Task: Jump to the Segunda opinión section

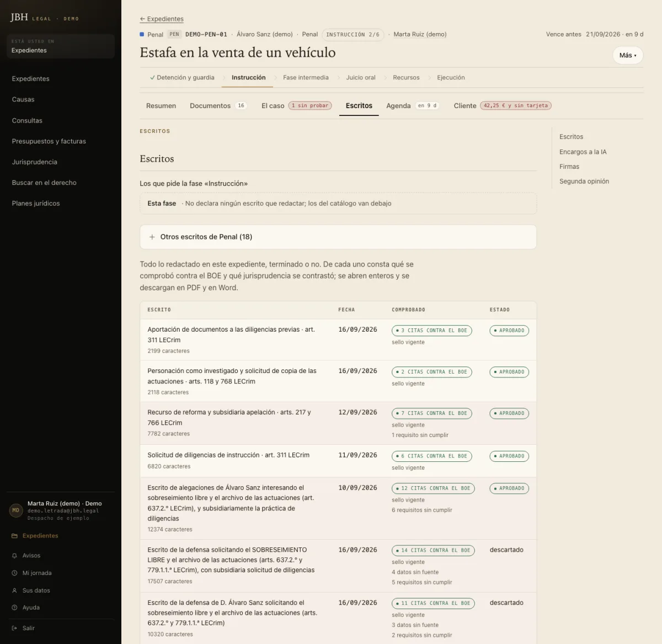Action: [584, 181]
